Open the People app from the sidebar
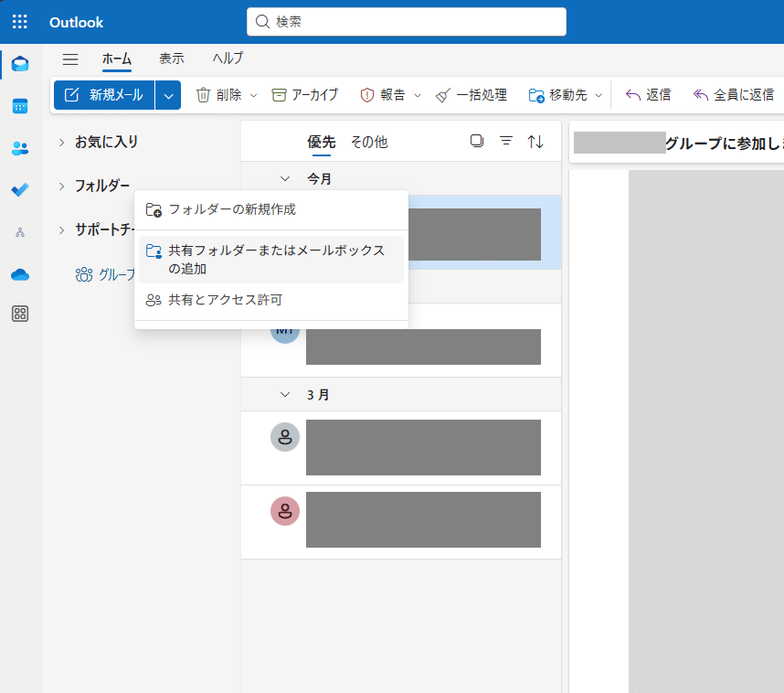The width and height of the screenshot is (784, 693). pyautogui.click(x=19, y=148)
